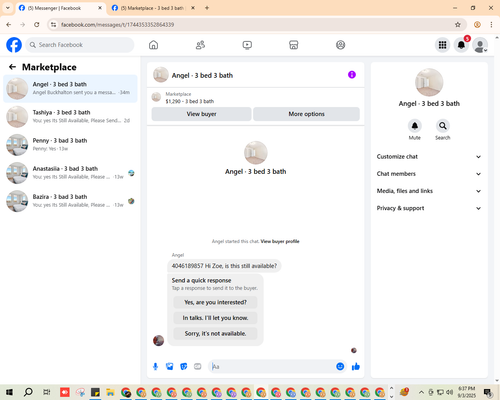The height and width of the screenshot is (400, 500).
Task: Click Angel's profile picture in right panel
Action: (429, 82)
